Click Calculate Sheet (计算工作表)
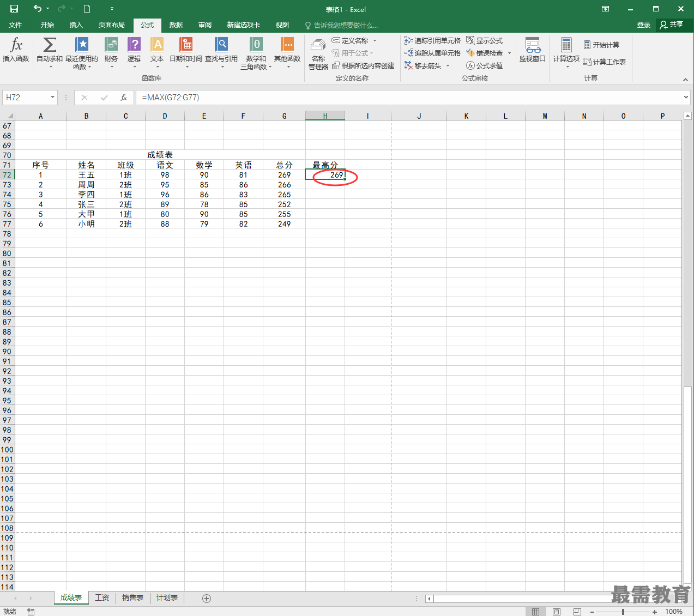 click(605, 62)
